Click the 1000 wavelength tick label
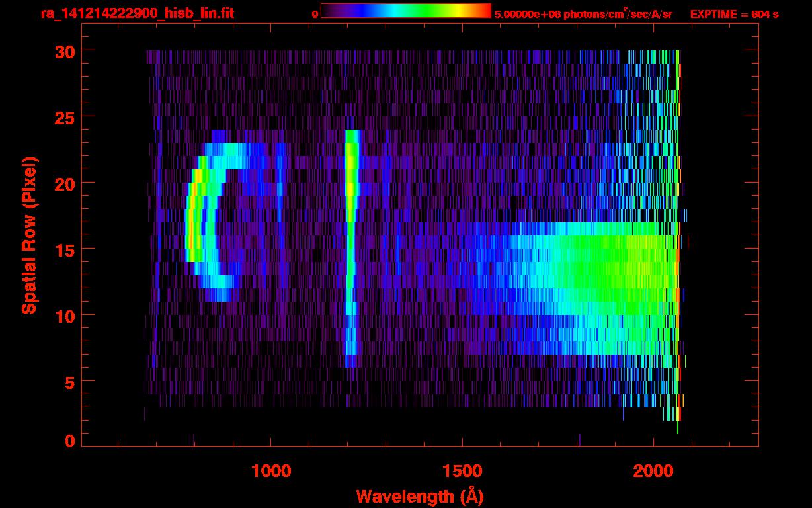 (270, 471)
